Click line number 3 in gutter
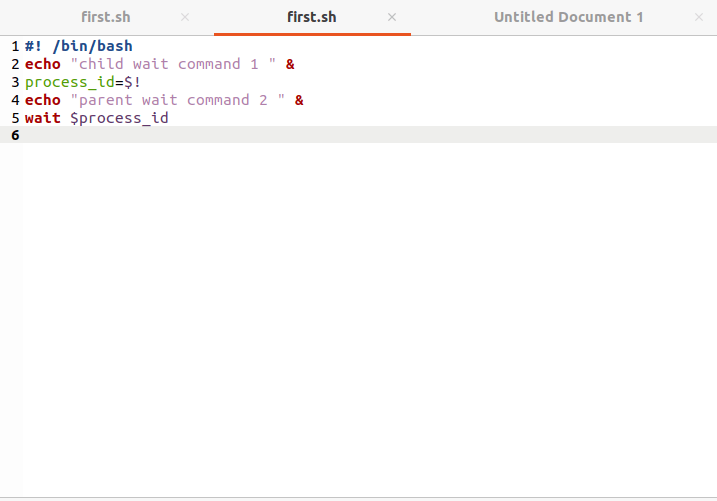Viewport: 717px width, 501px height. coord(15,82)
